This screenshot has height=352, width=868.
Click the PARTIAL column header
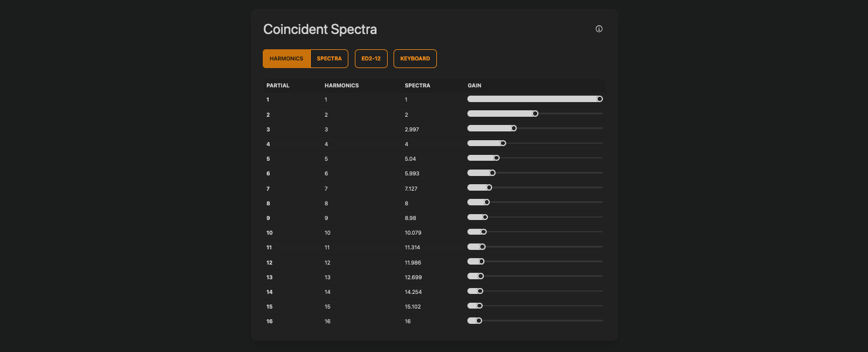tap(277, 85)
